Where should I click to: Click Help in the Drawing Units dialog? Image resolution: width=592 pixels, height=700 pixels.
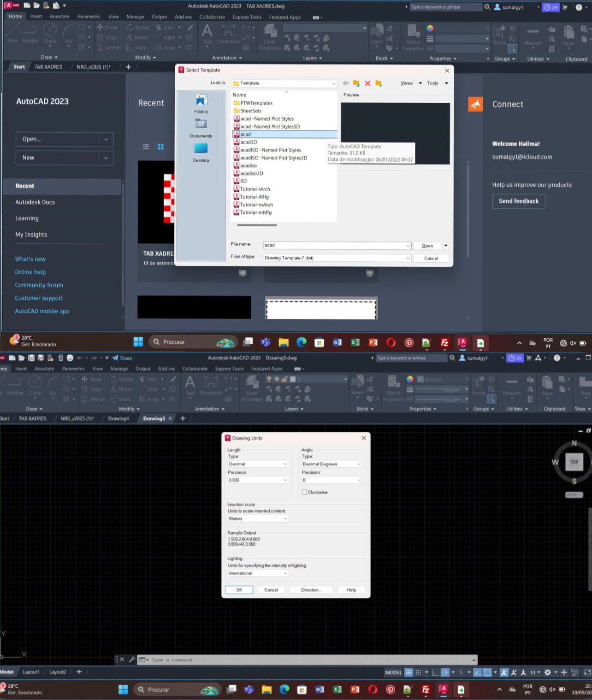(351, 590)
